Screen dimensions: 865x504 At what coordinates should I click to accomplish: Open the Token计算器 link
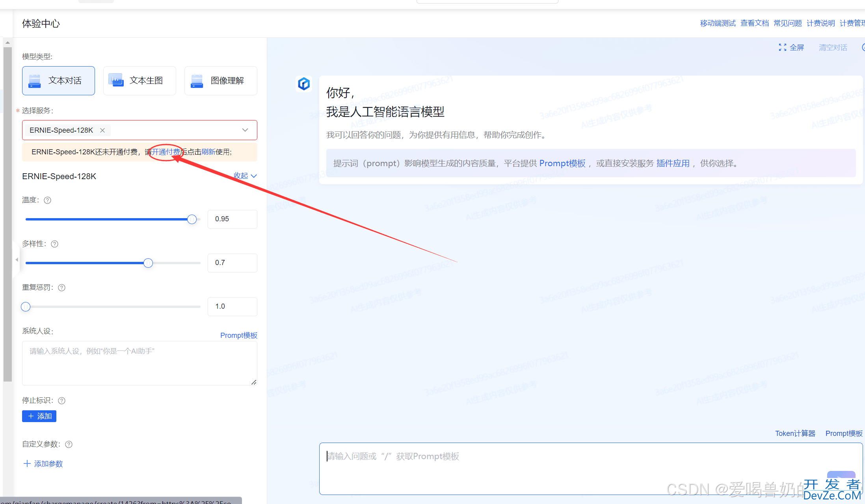click(x=795, y=434)
